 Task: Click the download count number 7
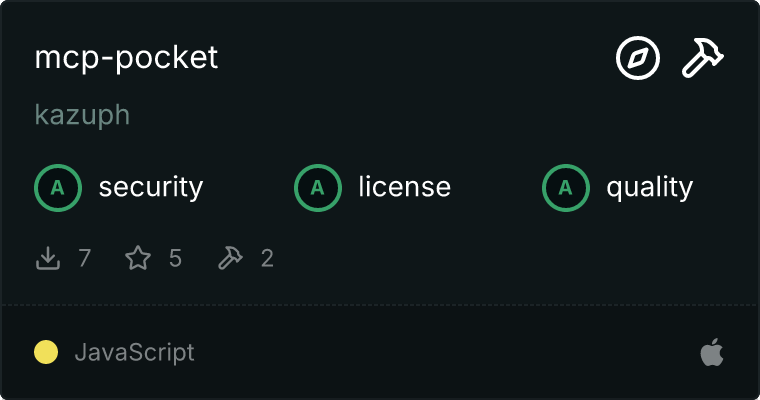(84, 259)
